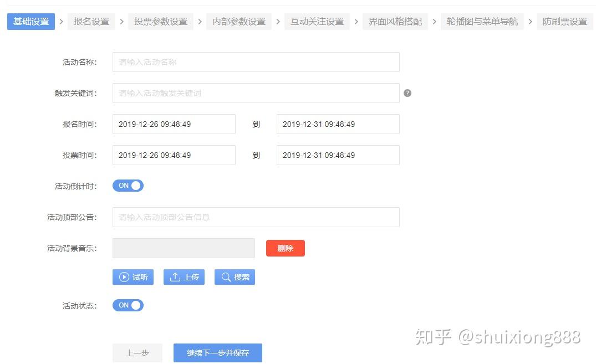Click the upload icon in 上传 button

175,277
